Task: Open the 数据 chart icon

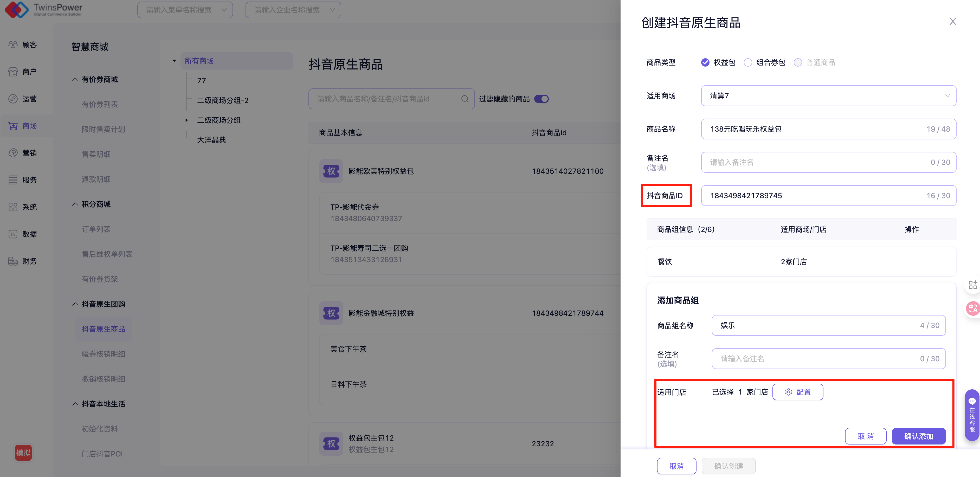Action: point(13,234)
